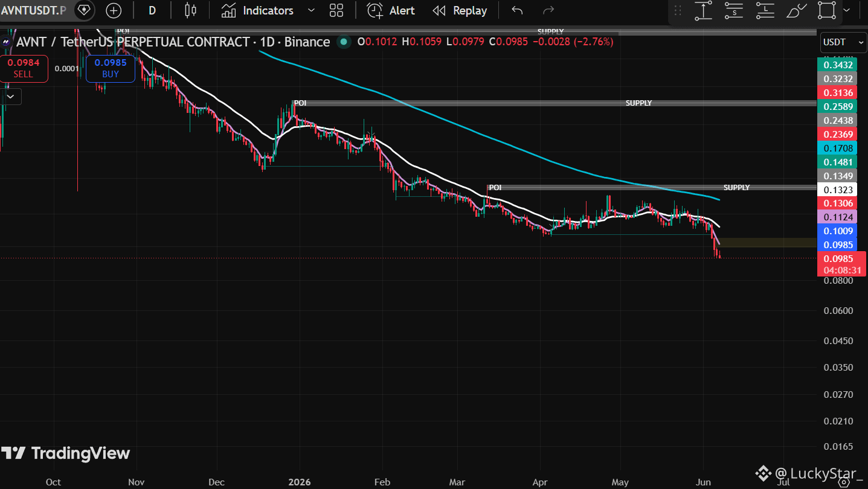Open the candlestick chart type selector
This screenshot has height=489, width=868.
pos(190,10)
